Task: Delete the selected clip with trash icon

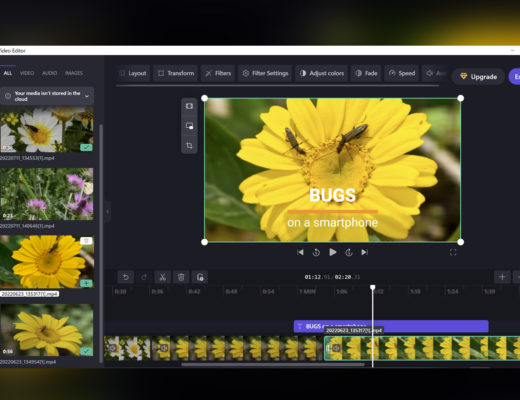Action: point(181,277)
